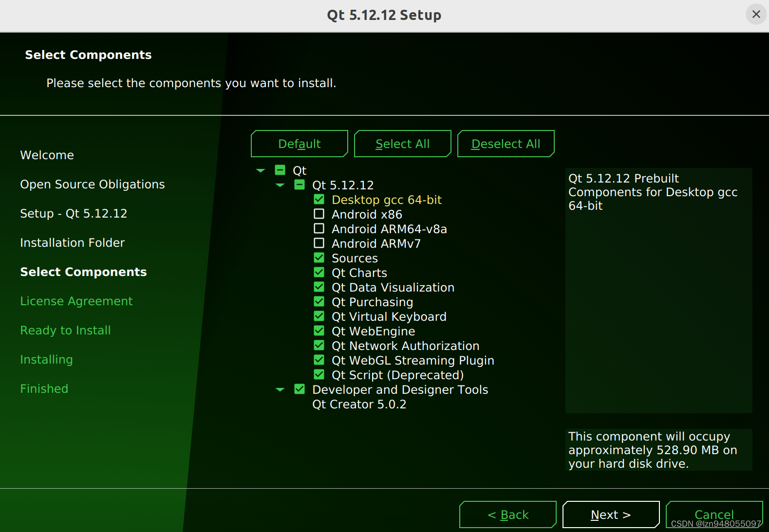769x532 pixels.
Task: Click Open Source Obligations step
Action: [x=93, y=184]
